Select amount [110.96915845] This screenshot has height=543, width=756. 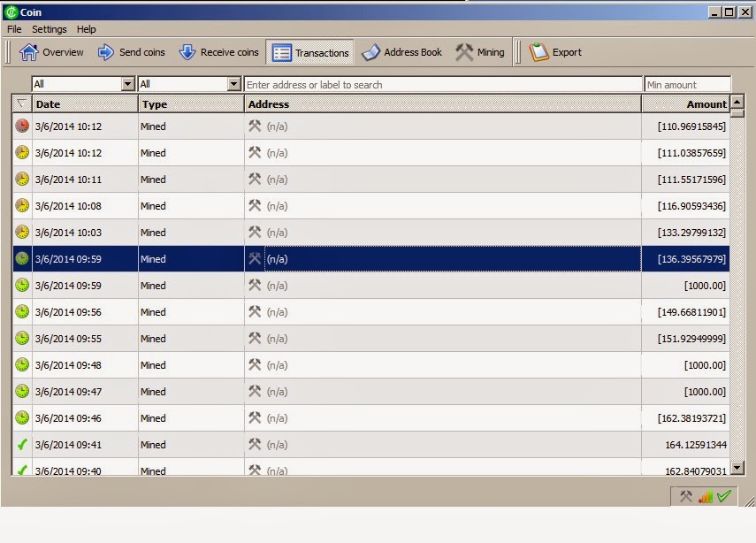pyautogui.click(x=691, y=126)
